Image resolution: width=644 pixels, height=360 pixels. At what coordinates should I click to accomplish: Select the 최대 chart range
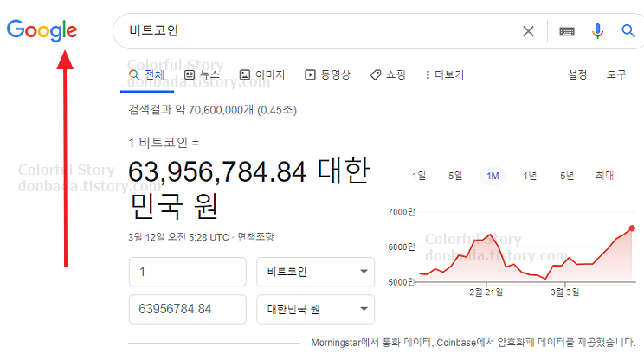604,176
